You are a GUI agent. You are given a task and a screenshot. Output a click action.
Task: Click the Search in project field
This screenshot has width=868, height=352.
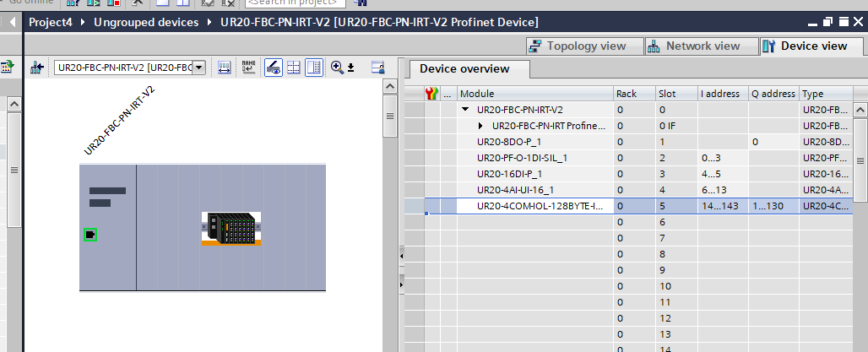point(295,3)
